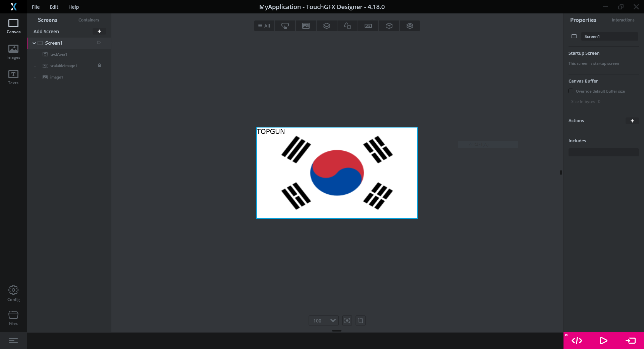
Task: Switch to the Screens tab
Action: [x=48, y=20]
